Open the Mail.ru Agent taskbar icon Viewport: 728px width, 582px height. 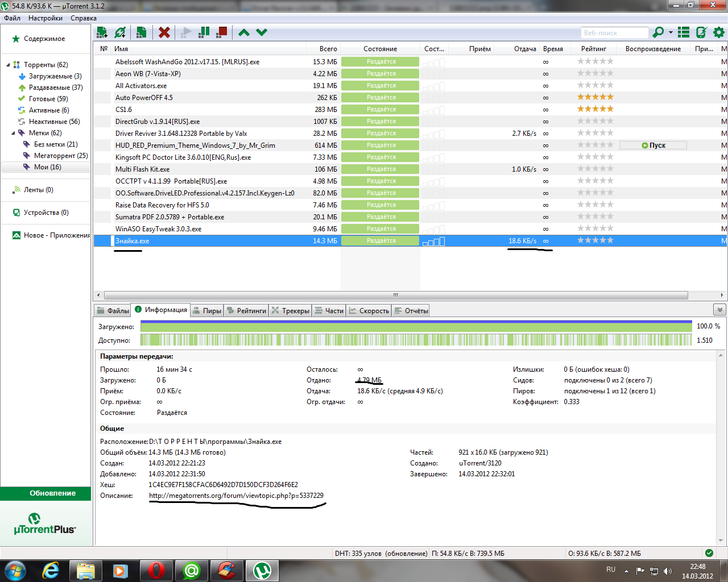coord(192,570)
